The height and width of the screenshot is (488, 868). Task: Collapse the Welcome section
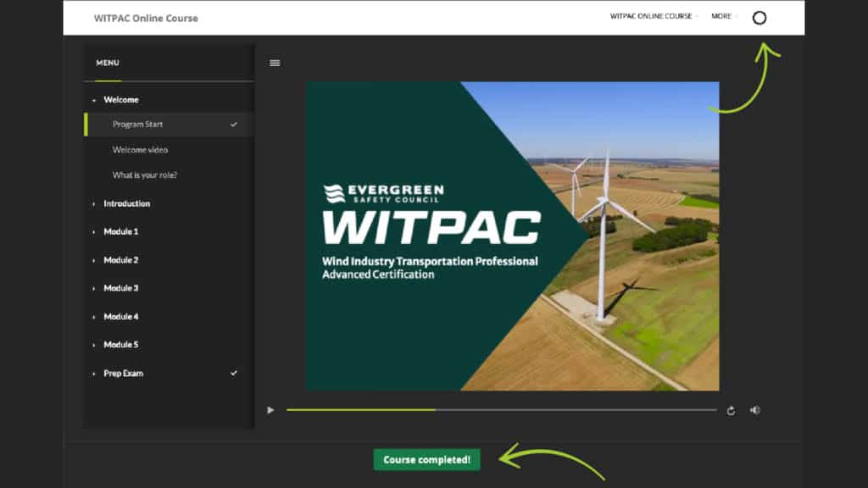[x=93, y=100]
